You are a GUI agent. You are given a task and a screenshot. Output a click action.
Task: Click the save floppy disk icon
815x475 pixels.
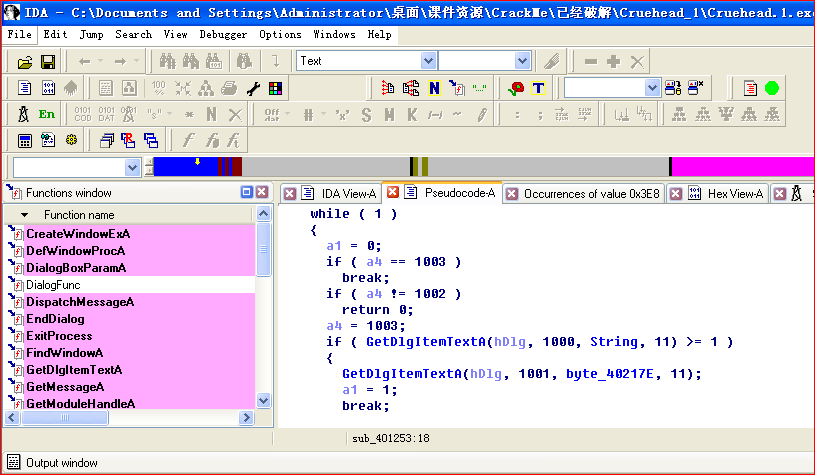pyautogui.click(x=48, y=62)
